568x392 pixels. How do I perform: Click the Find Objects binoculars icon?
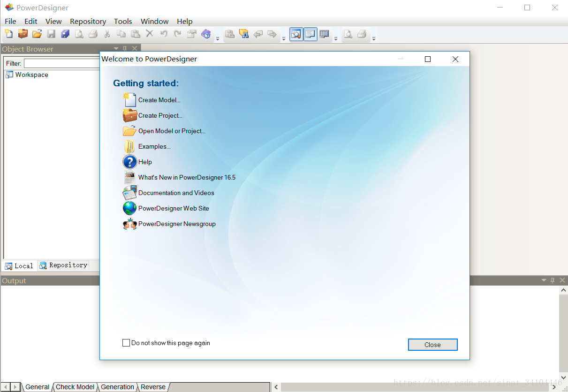click(244, 34)
